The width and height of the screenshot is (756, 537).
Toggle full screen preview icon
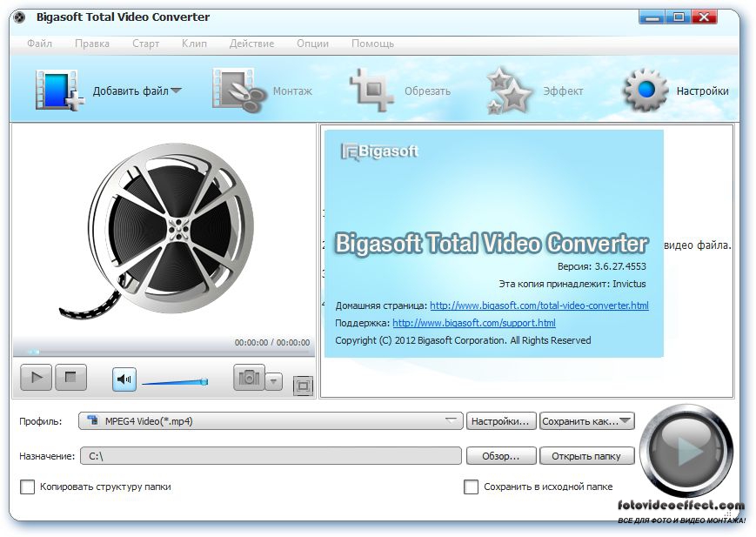(x=303, y=386)
